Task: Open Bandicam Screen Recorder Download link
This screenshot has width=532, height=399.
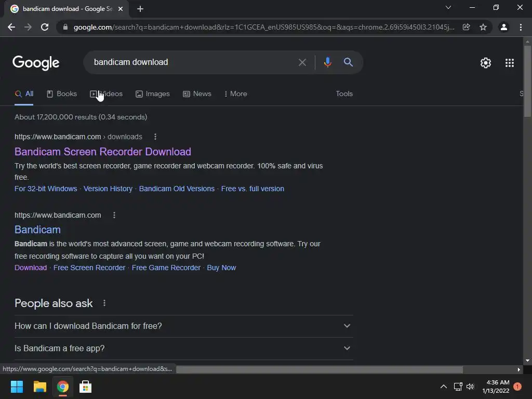Action: (103, 152)
